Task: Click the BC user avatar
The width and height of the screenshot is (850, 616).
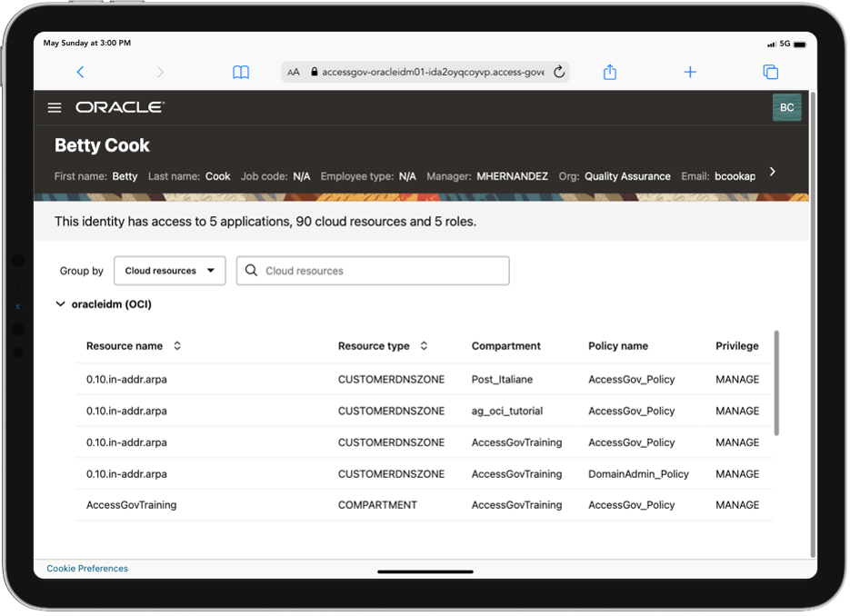Action: 785,107
